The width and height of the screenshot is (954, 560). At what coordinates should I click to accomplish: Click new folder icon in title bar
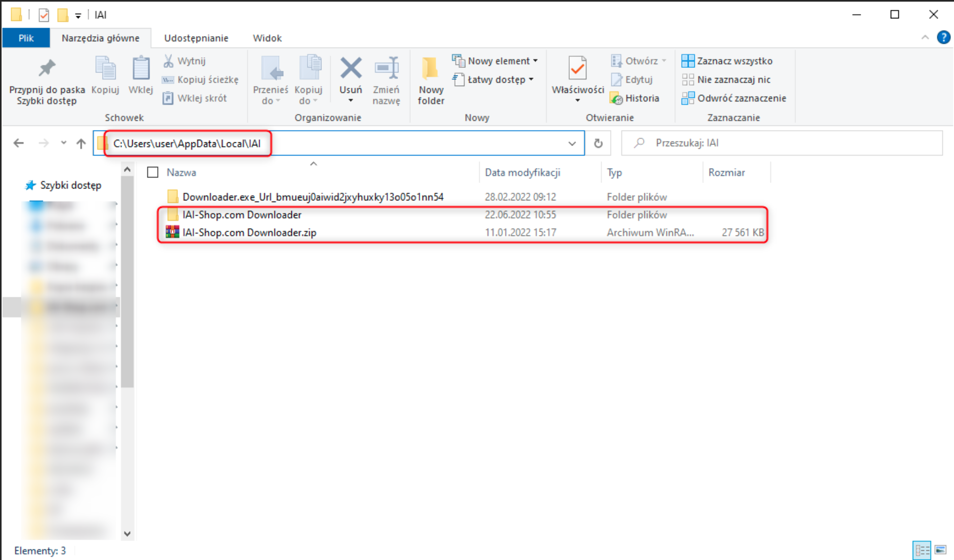(x=62, y=15)
